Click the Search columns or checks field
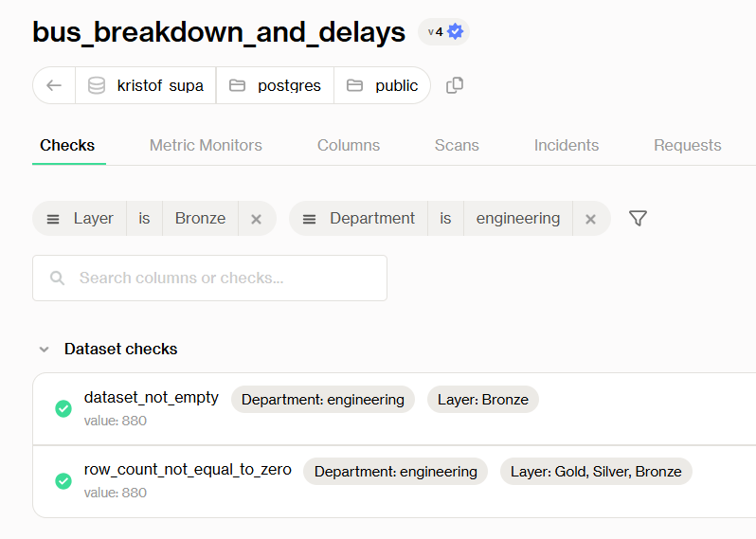Image resolution: width=756 pixels, height=539 pixels. pyautogui.click(x=209, y=278)
